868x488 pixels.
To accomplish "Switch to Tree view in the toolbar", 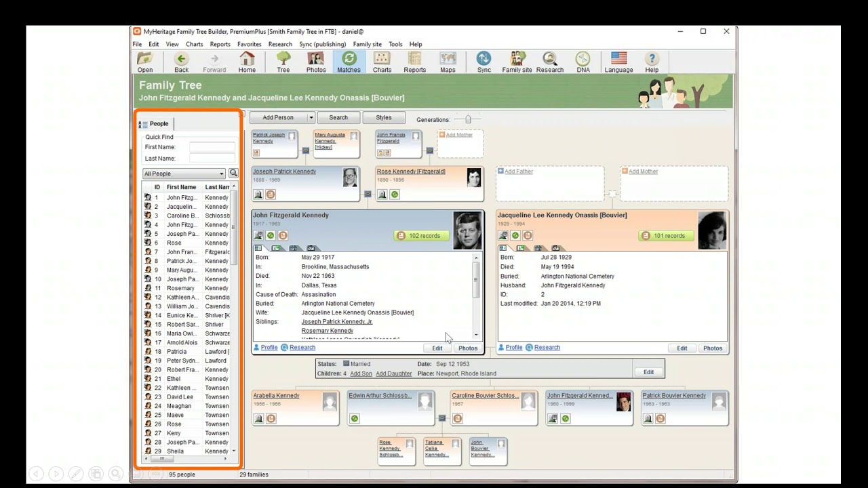I will [x=283, y=62].
